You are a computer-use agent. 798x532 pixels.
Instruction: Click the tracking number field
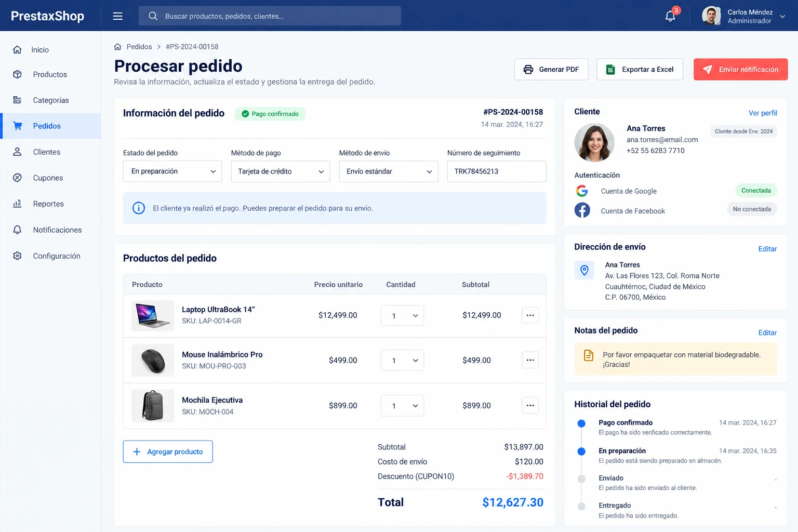[497, 171]
